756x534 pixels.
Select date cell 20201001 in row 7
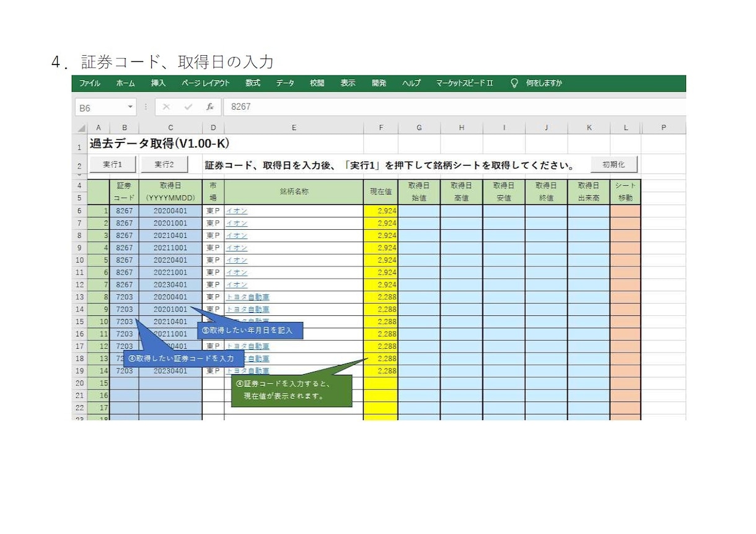170,223
